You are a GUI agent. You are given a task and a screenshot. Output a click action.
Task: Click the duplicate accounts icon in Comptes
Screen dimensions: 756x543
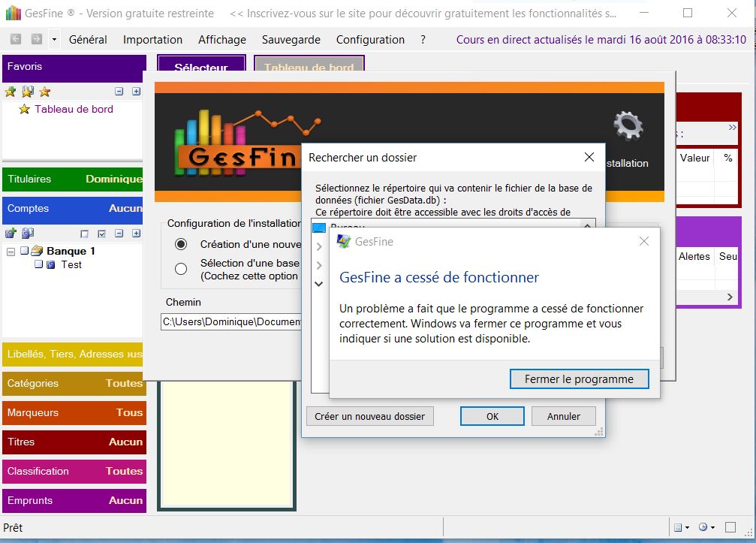coord(28,234)
